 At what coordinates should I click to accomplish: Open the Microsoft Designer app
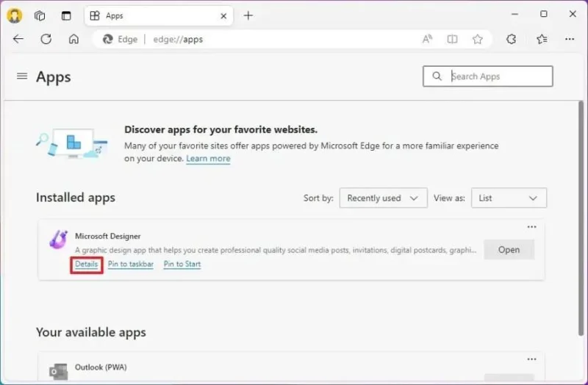[509, 249]
